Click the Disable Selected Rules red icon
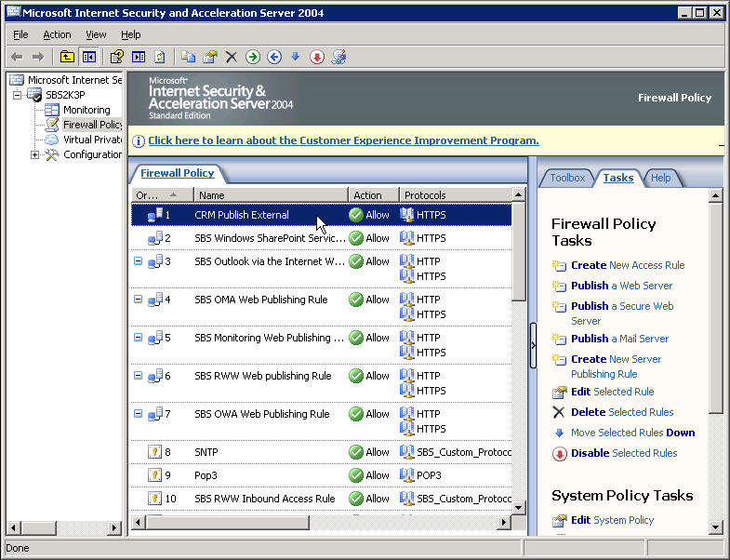This screenshot has width=730, height=560. click(559, 454)
